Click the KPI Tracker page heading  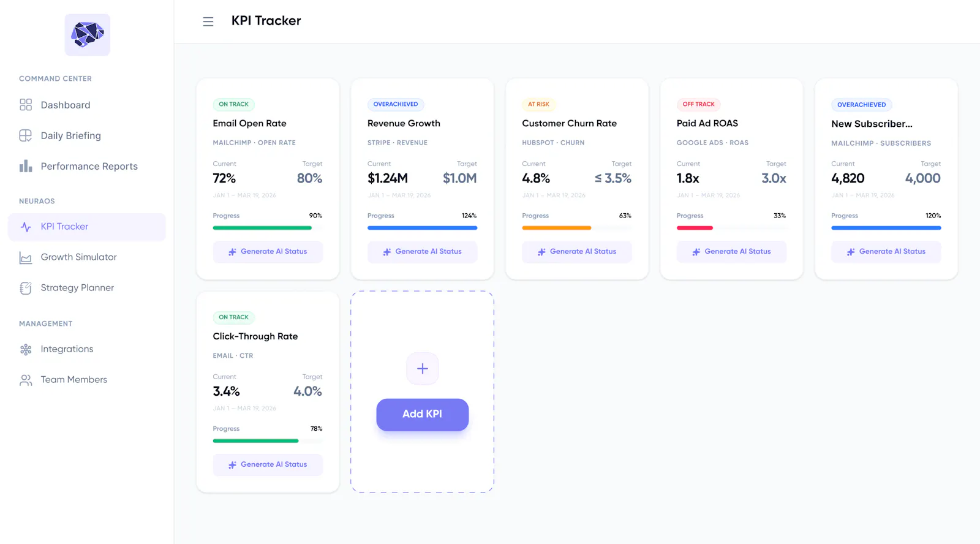pos(266,21)
